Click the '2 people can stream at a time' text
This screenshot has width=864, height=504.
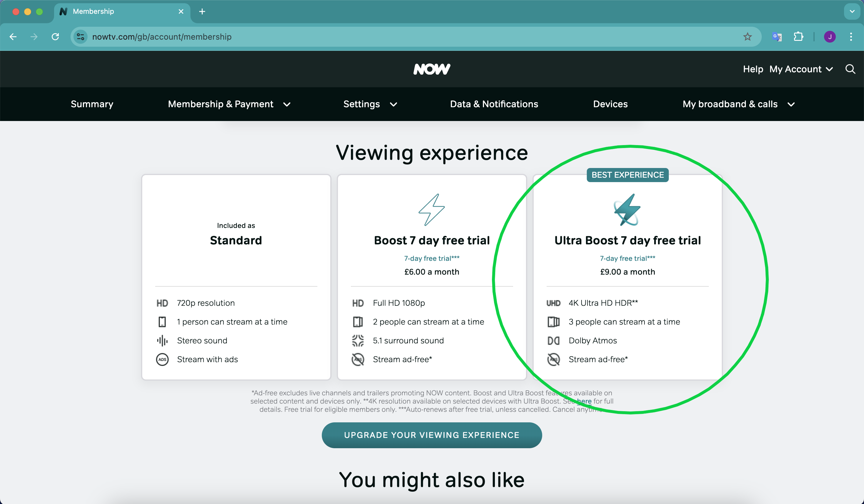click(x=428, y=322)
